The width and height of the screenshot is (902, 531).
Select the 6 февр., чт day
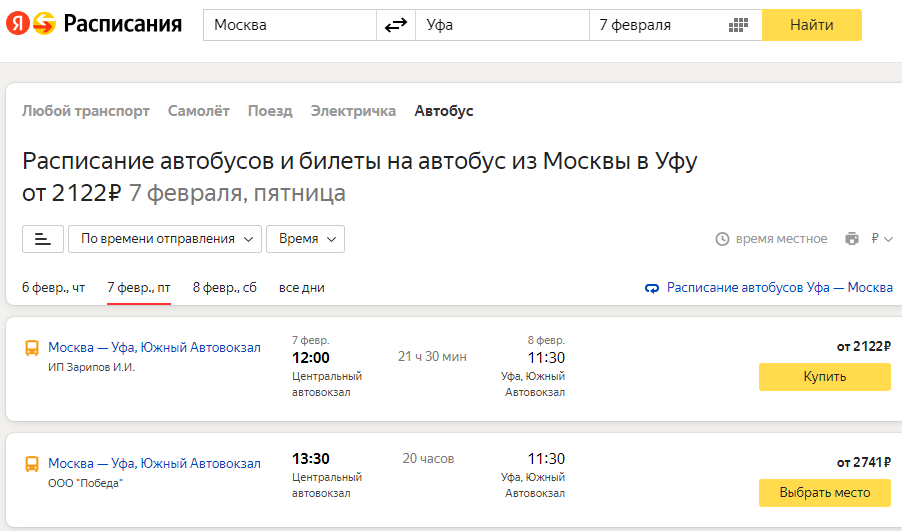53,288
